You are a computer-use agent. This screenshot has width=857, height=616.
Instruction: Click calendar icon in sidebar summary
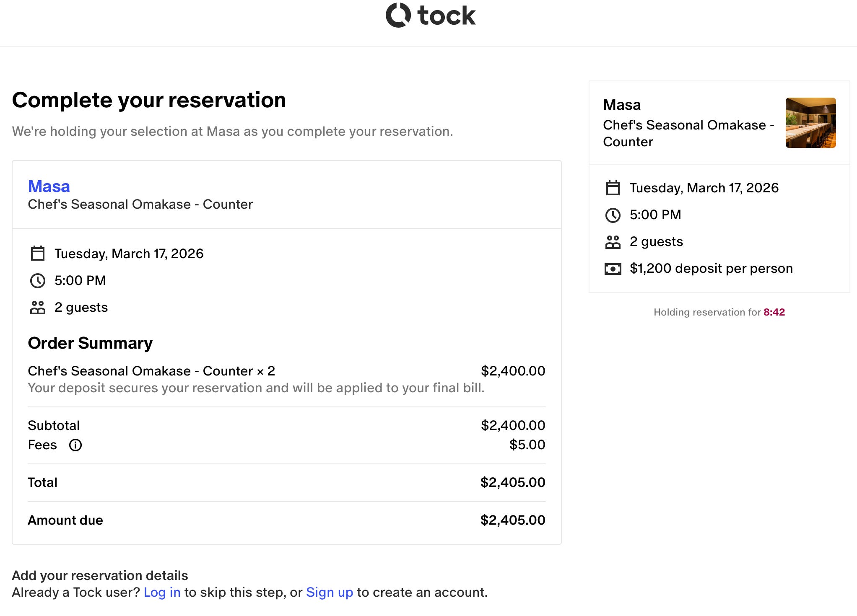click(613, 188)
